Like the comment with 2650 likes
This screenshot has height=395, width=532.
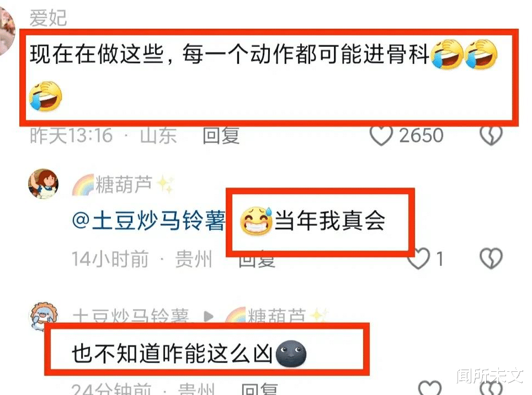381,136
